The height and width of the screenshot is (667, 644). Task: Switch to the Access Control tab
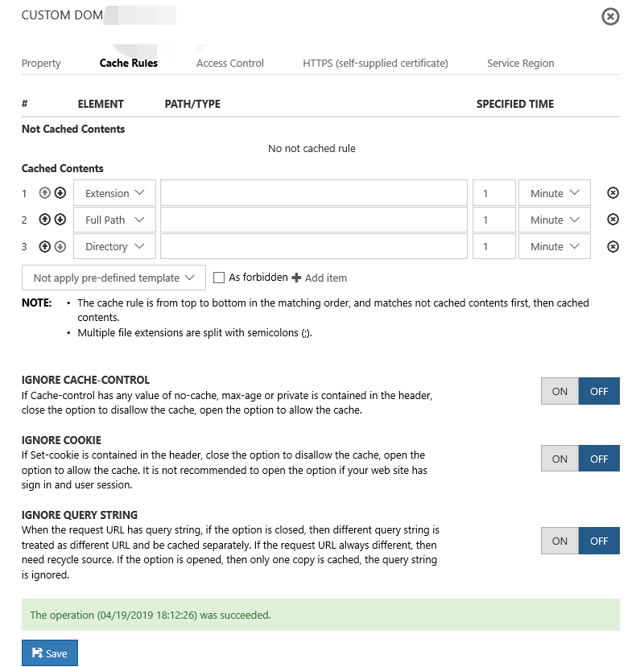(230, 63)
